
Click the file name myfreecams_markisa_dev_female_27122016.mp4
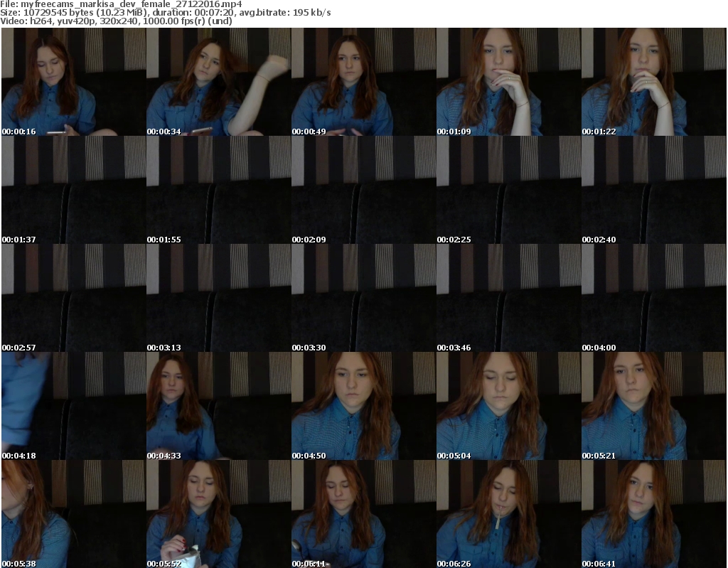point(132,4)
